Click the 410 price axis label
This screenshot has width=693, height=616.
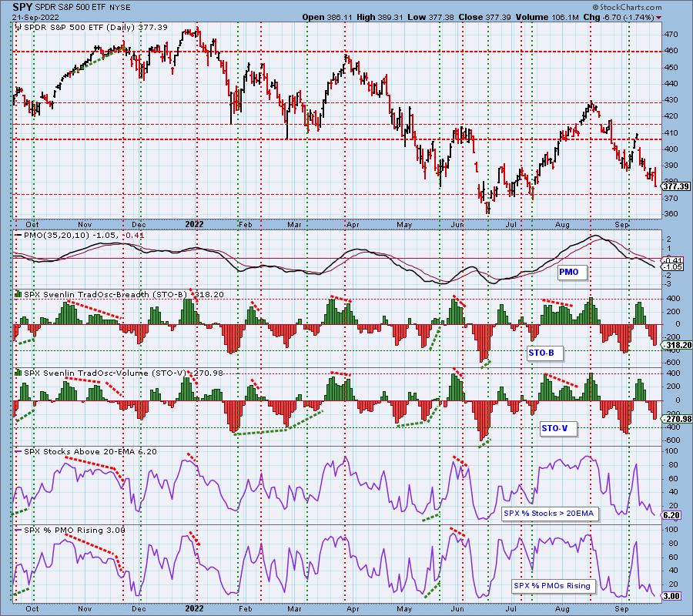(x=671, y=132)
